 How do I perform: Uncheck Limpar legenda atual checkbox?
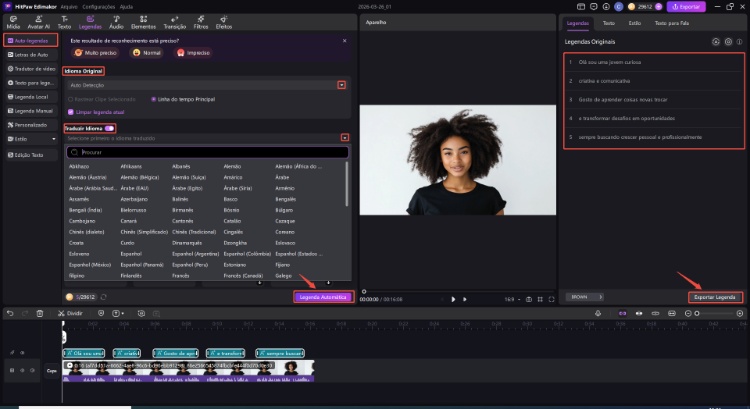[71, 111]
